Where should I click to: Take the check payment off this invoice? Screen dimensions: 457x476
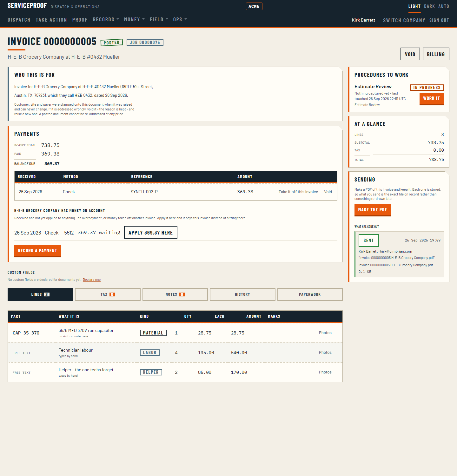(x=298, y=192)
